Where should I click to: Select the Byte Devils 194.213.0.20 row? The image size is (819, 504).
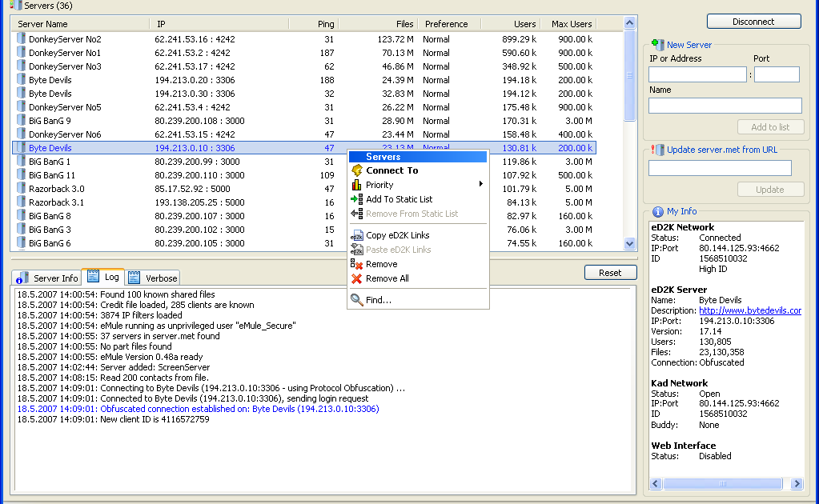304,80
